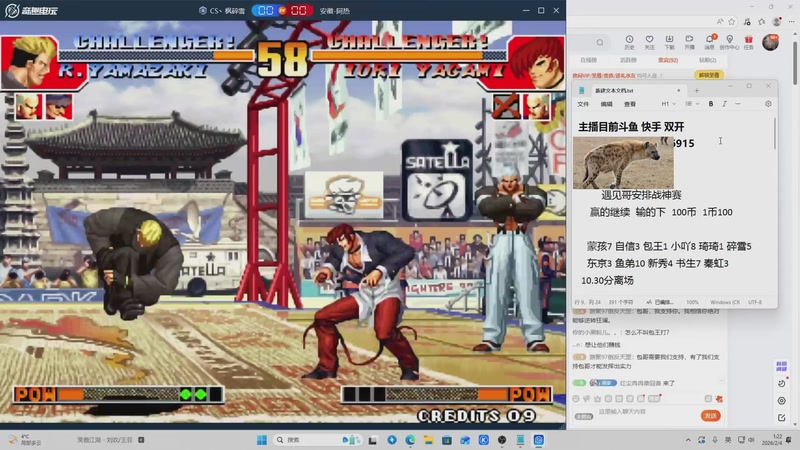Switch to the 贵宾 tab

(x=668, y=60)
